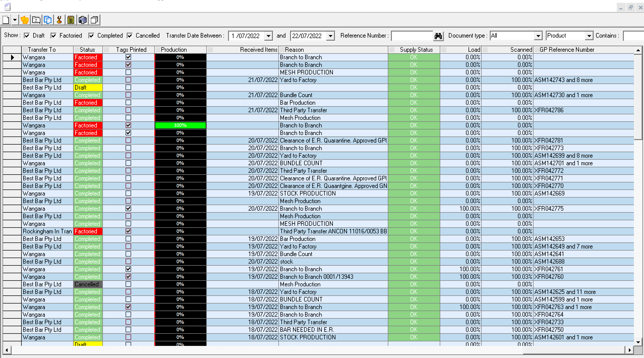
Task: Create a new transfer document
Action: click(x=6, y=20)
